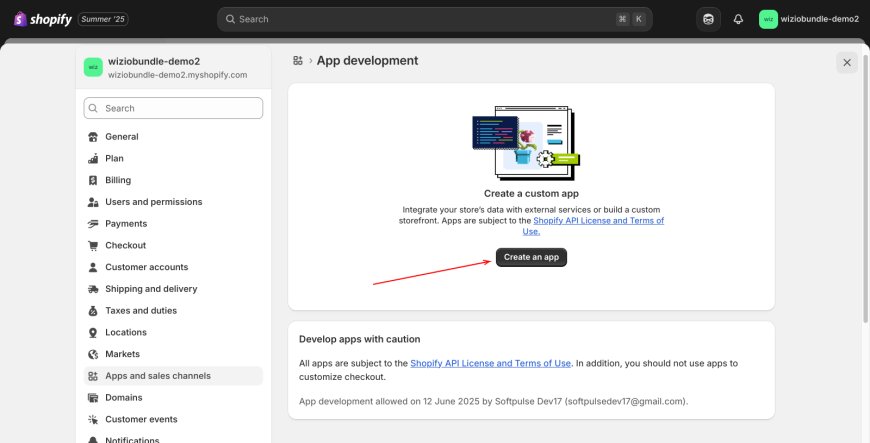This screenshot has width=870, height=443.
Task: Click the Shipping truck icon
Action: click(93, 289)
